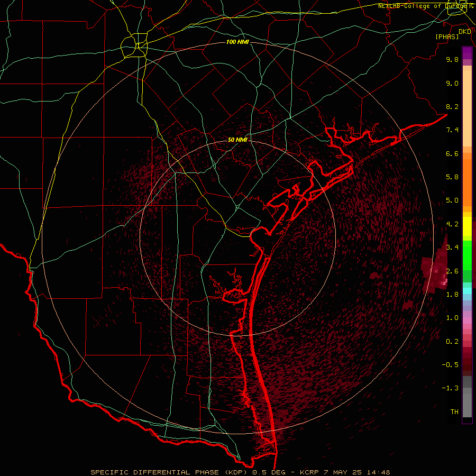This screenshot has height=476, width=476.
Task: Click the 7.4 legend value
Action: 452,130
